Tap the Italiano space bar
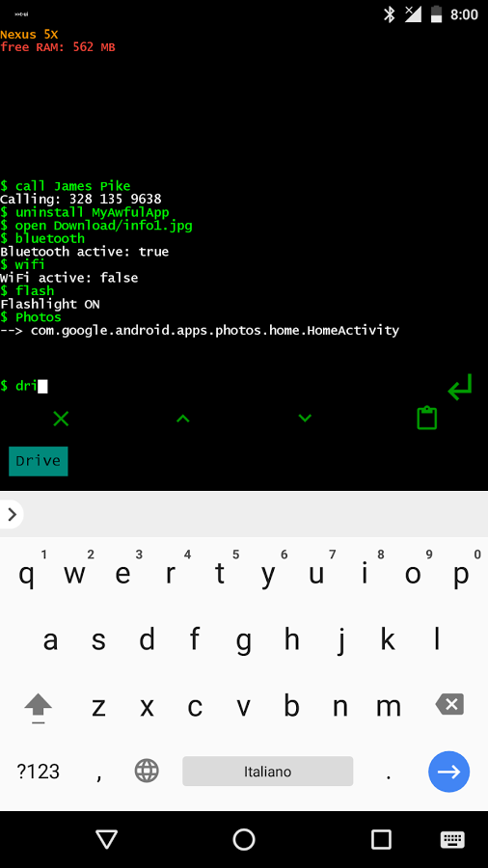Image resolution: width=488 pixels, height=868 pixels. click(268, 772)
